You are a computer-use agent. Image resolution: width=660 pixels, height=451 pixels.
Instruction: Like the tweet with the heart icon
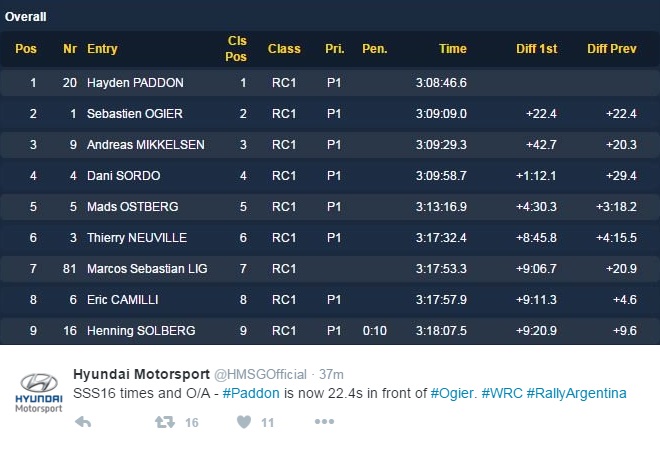point(244,422)
